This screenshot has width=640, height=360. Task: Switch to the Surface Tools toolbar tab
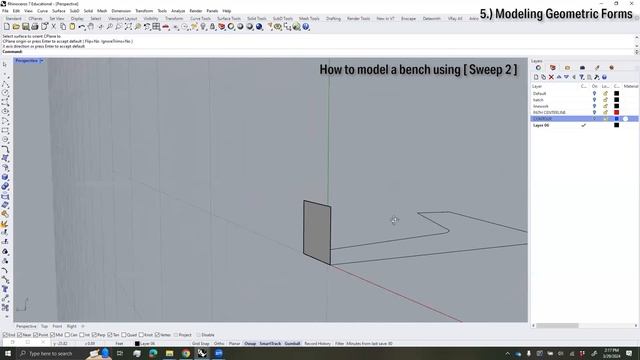229,19
